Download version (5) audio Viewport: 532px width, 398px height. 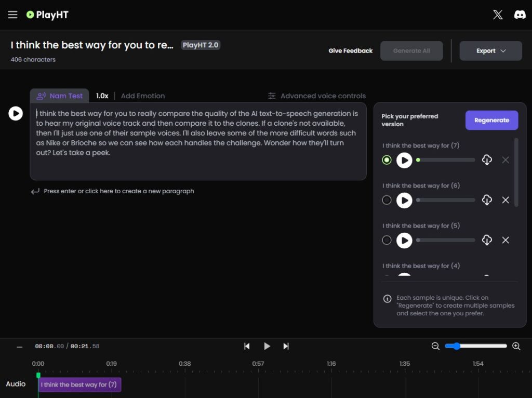(x=487, y=240)
